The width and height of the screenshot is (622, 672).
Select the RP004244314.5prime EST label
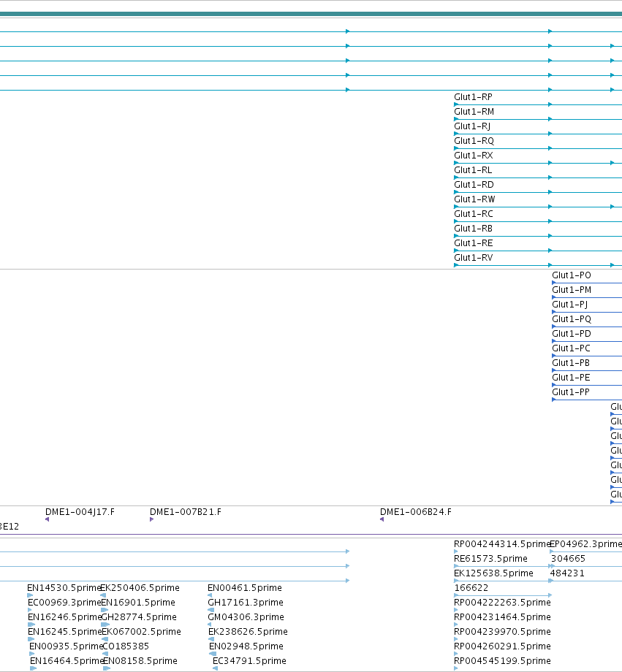pos(502,544)
